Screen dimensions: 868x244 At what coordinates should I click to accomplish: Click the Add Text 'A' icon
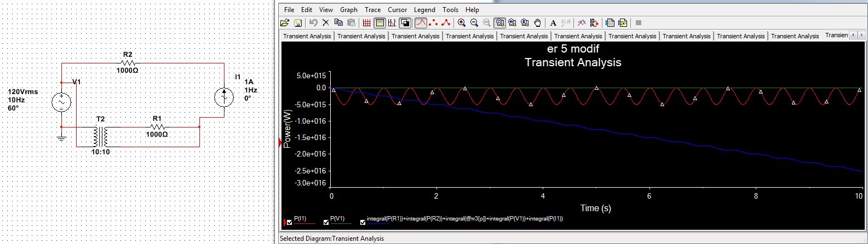click(x=553, y=22)
